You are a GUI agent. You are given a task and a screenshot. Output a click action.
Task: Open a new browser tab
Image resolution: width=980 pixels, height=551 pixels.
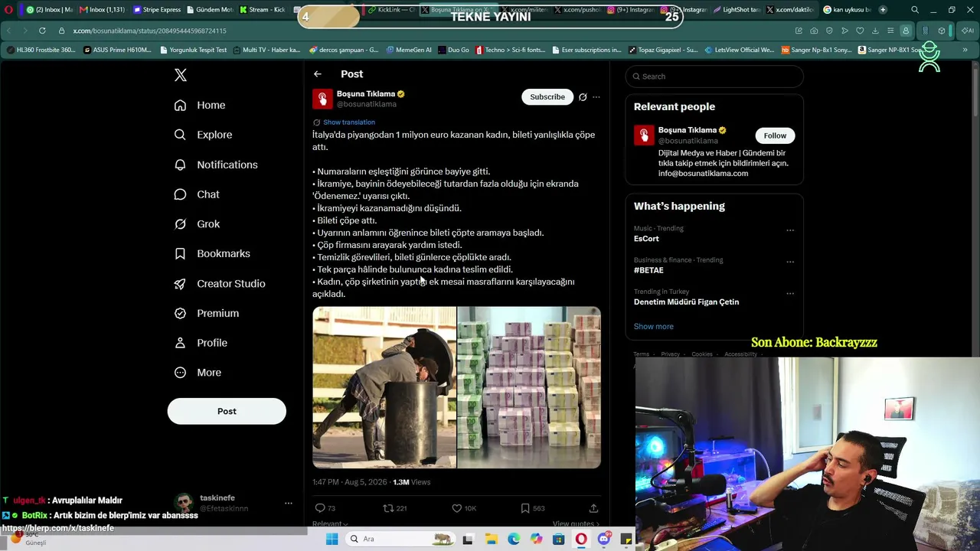pos(883,10)
